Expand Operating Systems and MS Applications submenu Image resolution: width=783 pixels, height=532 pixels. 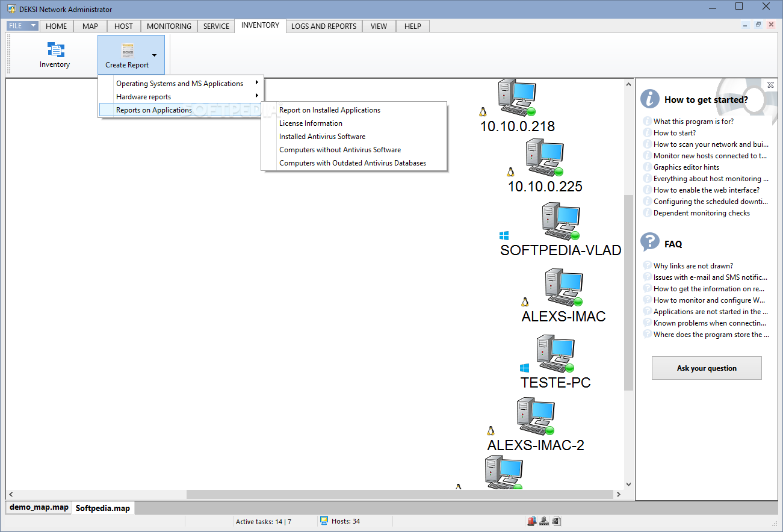pos(181,84)
